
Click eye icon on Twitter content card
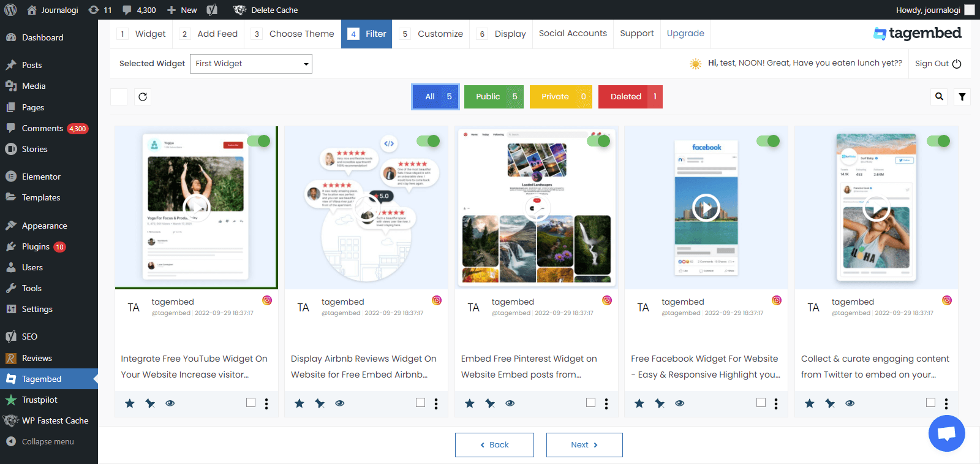click(850, 403)
